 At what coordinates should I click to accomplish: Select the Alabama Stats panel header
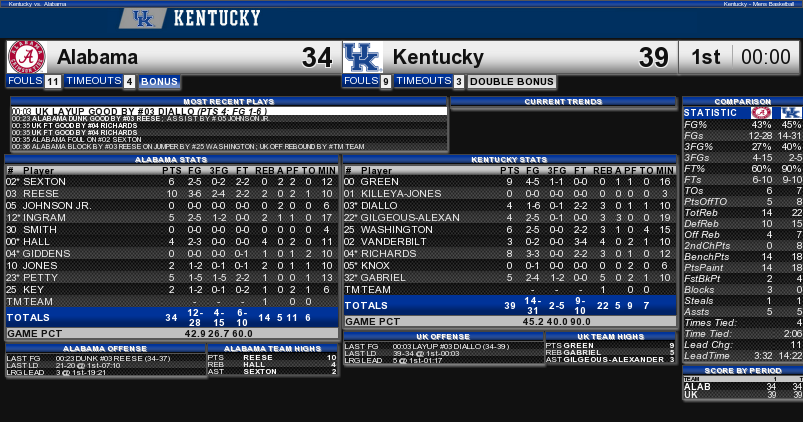[171, 160]
